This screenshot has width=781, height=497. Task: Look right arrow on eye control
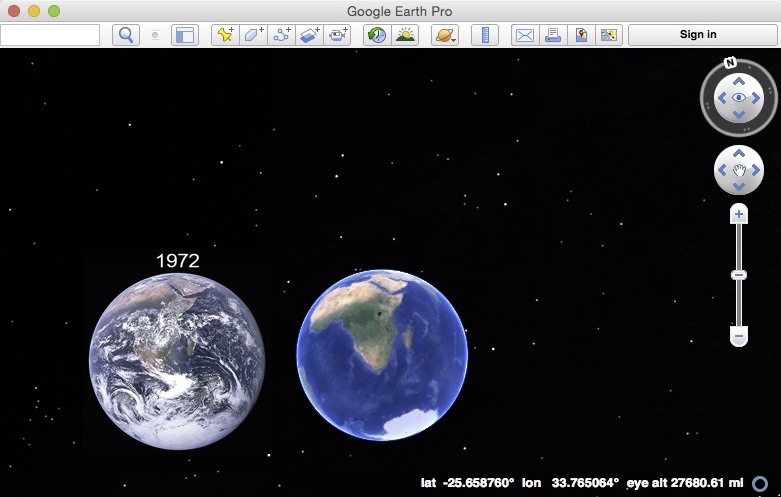pos(756,98)
